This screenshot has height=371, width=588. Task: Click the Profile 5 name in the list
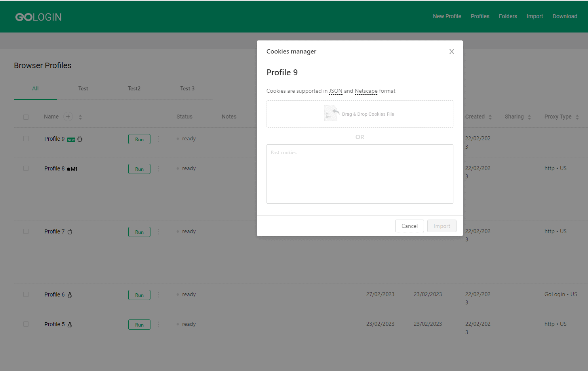(x=54, y=324)
